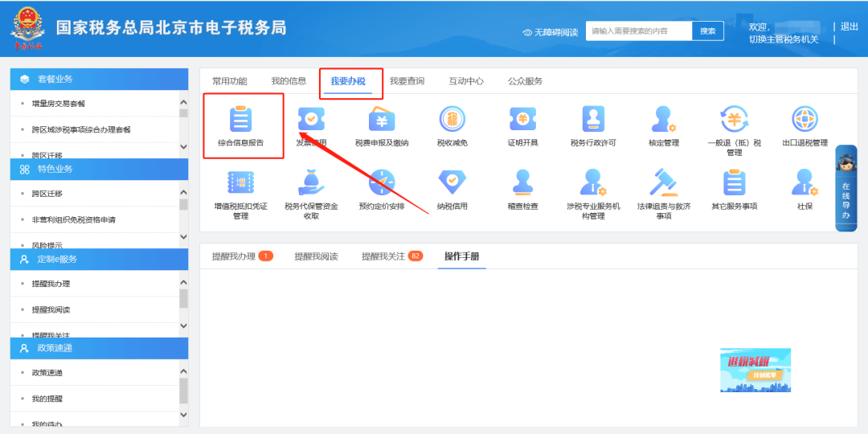Image resolution: width=868 pixels, height=434 pixels.
Task: Switch to the 提醒我办理 tab
Action: (234, 256)
